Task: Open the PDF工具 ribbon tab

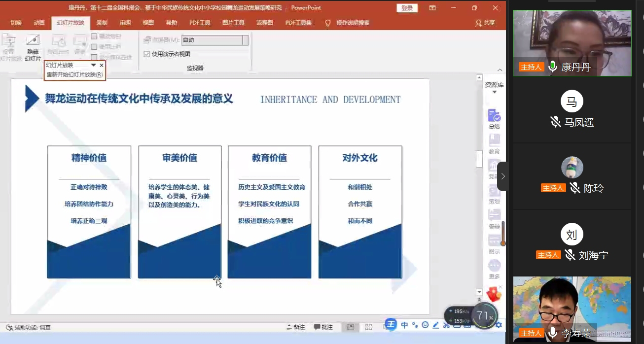Action: point(200,23)
